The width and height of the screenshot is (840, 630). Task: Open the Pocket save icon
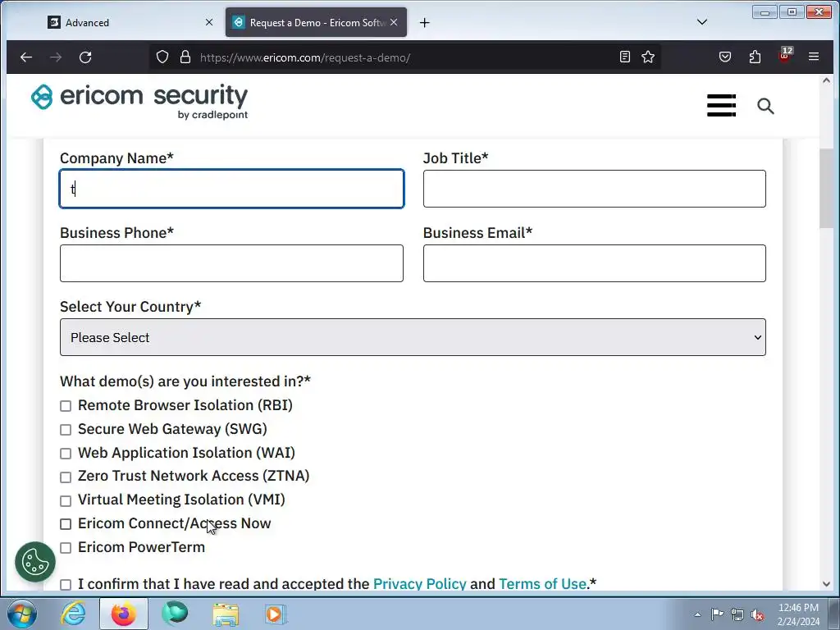[x=725, y=57]
